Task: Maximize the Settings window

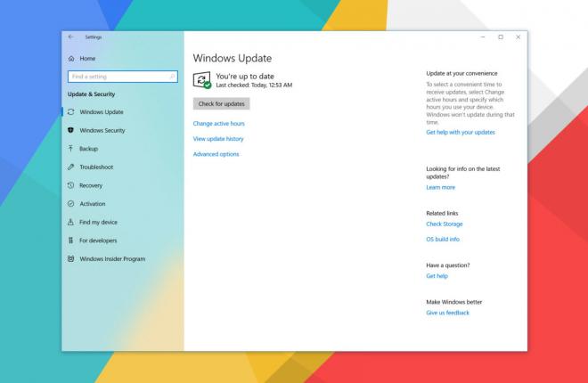Action: tap(501, 37)
